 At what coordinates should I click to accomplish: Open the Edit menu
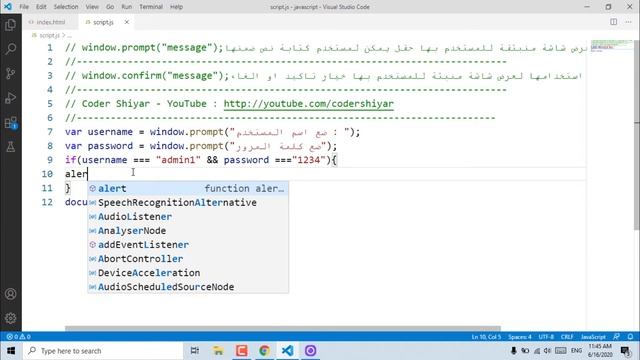(41, 7)
